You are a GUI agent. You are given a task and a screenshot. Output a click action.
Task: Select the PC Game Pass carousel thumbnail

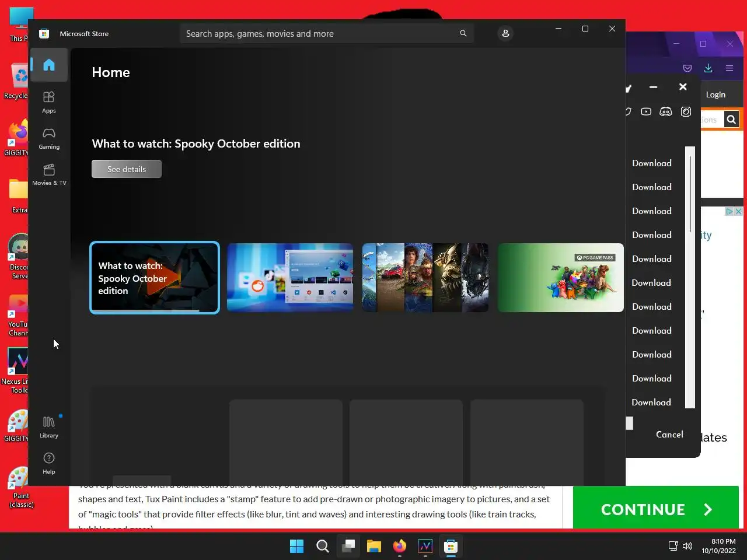pos(561,278)
